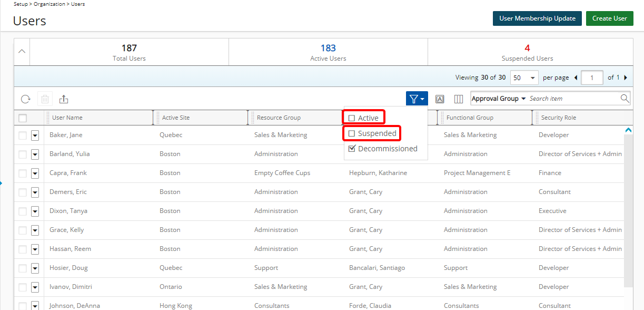644x310 pixels.
Task: Click the Bancalari, Santiago cell
Action: (x=377, y=268)
